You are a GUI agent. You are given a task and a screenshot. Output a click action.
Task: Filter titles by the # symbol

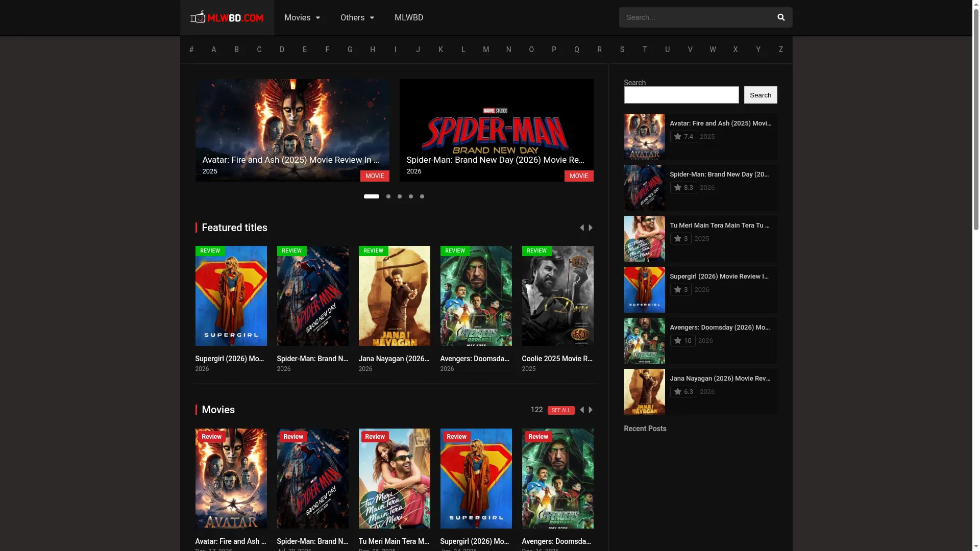point(191,49)
